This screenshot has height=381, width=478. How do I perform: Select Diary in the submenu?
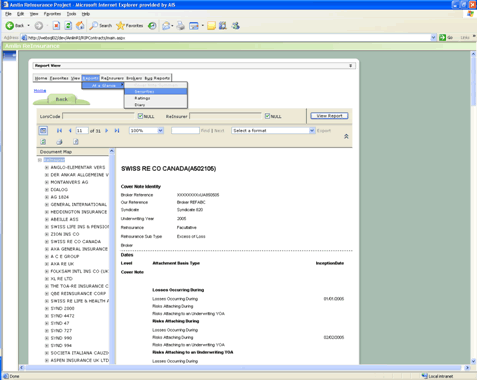pyautogui.click(x=156, y=105)
